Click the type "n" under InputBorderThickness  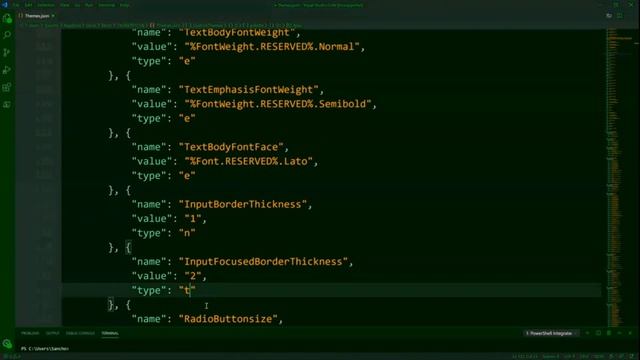pyautogui.click(x=187, y=233)
